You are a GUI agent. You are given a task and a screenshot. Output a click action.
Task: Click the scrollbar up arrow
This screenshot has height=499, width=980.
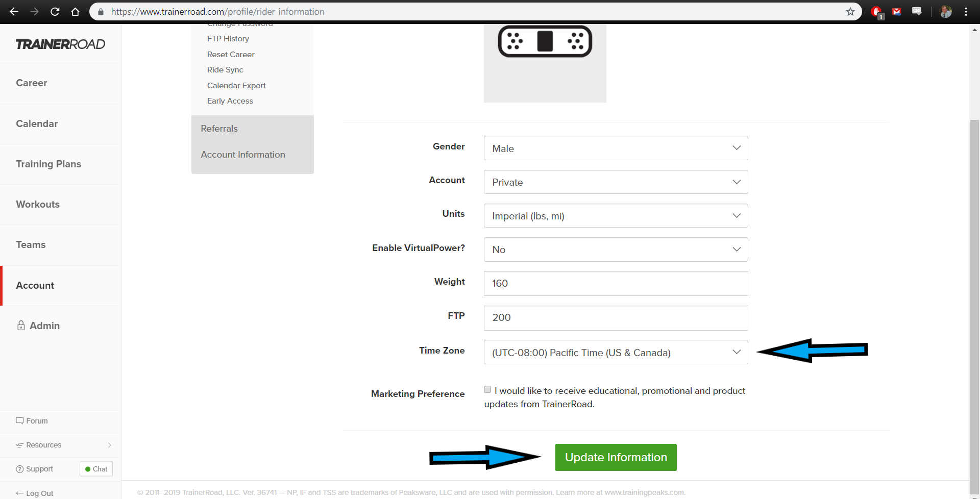pos(974,30)
